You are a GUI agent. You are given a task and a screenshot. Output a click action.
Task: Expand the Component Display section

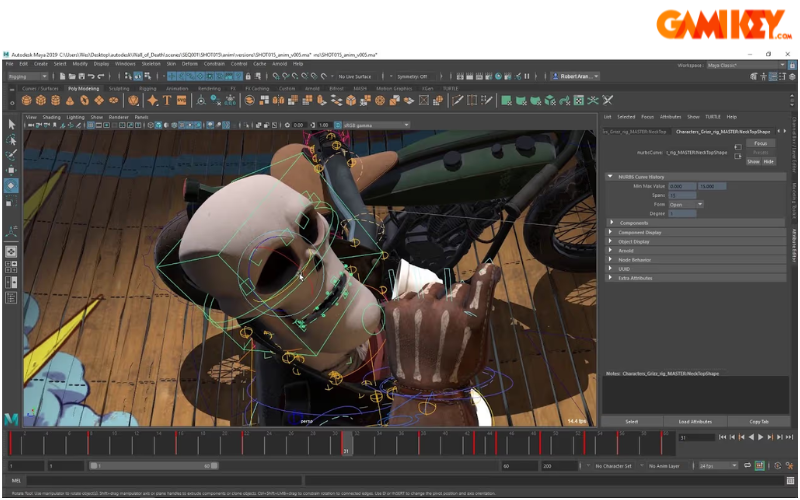tap(696, 232)
